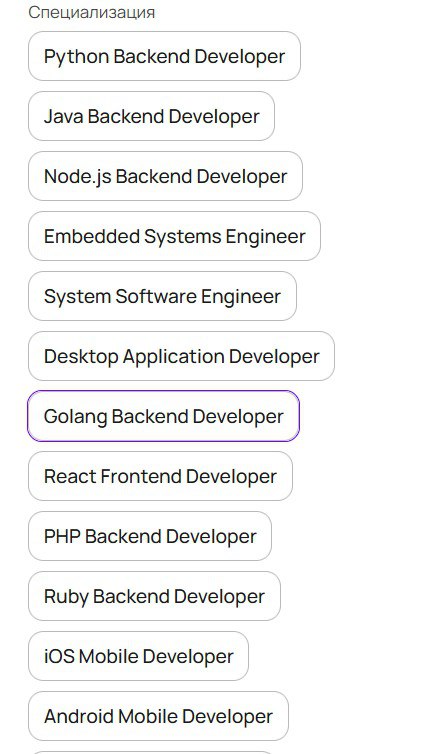Select PHP Backend Developer chip
431x754 pixels.
point(150,536)
